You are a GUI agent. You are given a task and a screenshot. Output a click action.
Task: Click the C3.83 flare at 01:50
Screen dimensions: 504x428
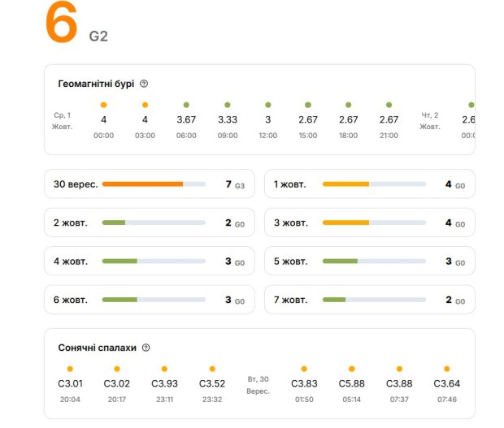click(x=304, y=383)
